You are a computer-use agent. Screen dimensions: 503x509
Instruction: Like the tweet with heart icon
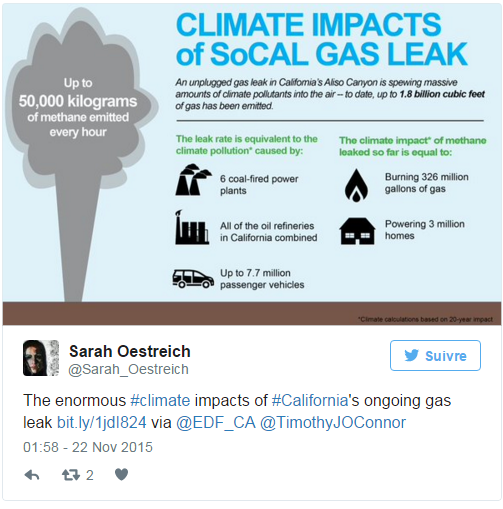click(121, 474)
